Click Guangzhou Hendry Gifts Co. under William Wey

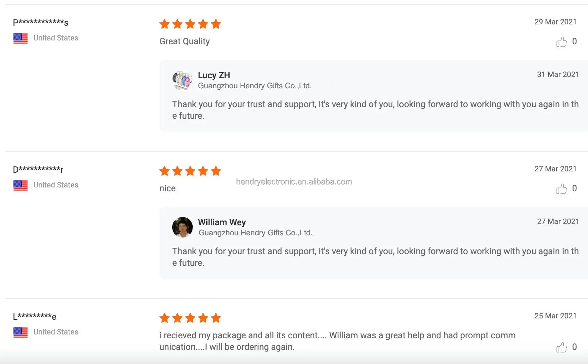click(255, 233)
